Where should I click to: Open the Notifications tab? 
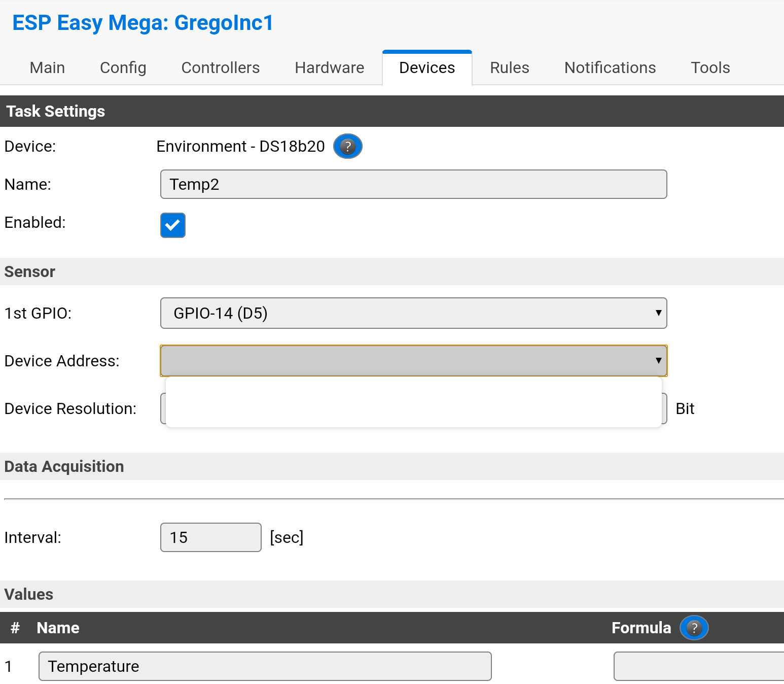tap(610, 68)
